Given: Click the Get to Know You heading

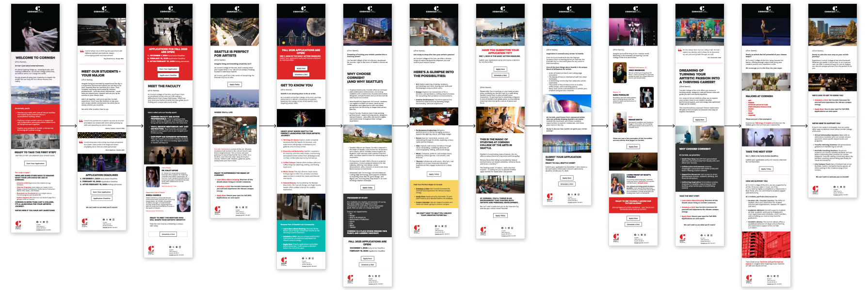Looking at the screenshot, I should click(x=297, y=85).
